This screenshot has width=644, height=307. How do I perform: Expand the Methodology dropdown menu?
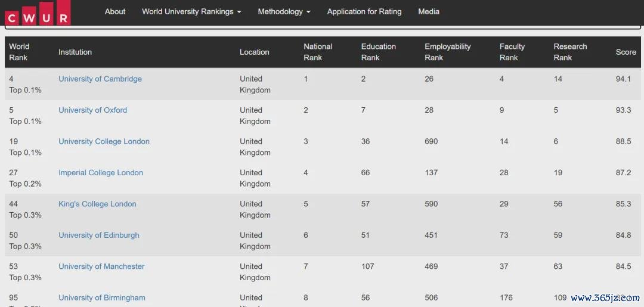284,11
